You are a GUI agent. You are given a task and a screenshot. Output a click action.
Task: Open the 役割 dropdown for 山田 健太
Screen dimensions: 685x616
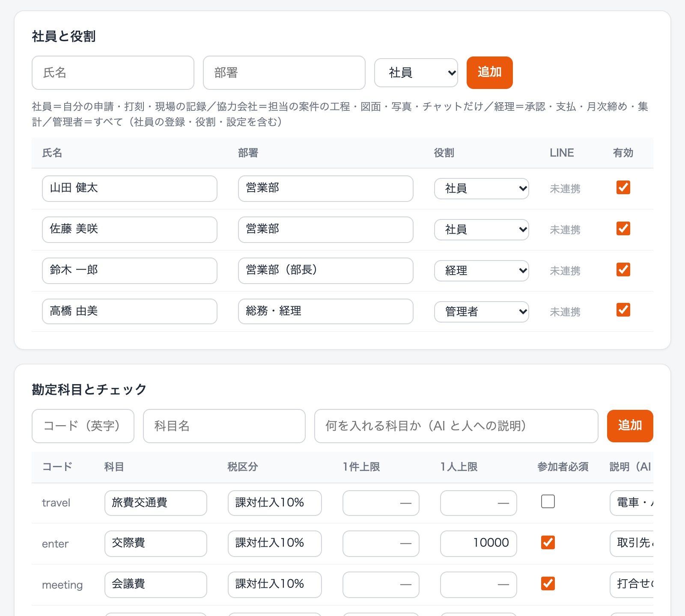[482, 189]
